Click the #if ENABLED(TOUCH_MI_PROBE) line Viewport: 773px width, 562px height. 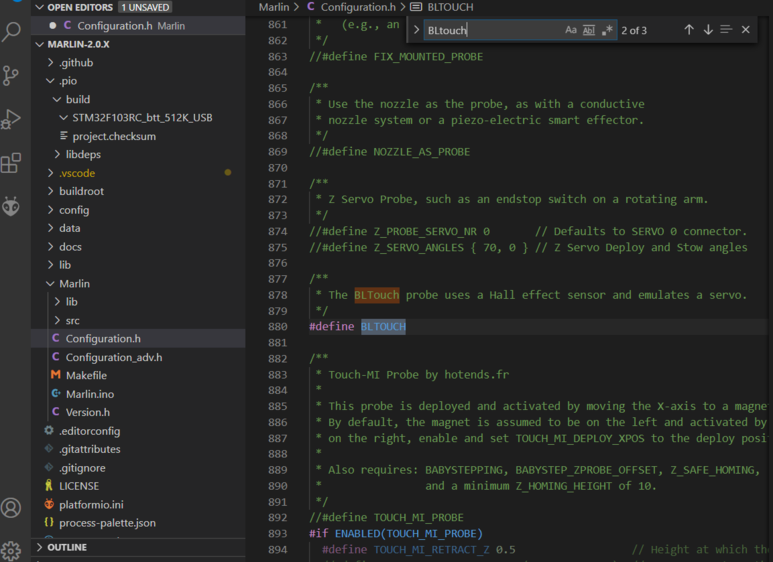point(396,534)
